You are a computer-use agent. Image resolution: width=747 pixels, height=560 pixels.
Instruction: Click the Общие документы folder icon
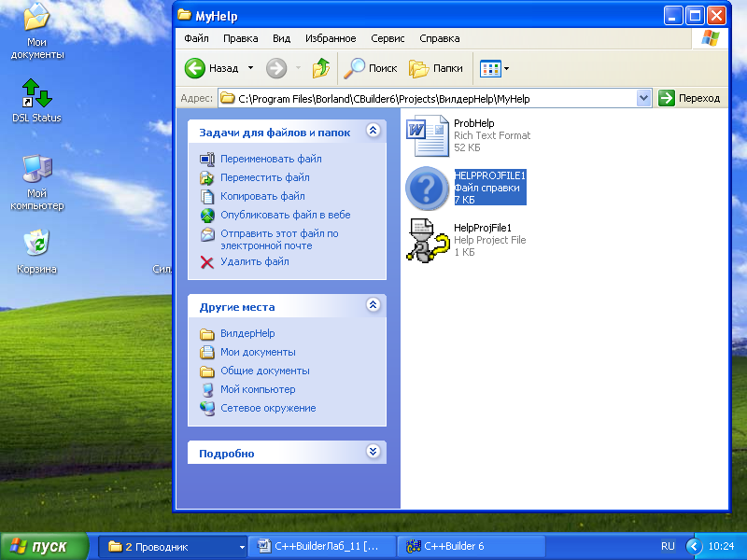(206, 371)
